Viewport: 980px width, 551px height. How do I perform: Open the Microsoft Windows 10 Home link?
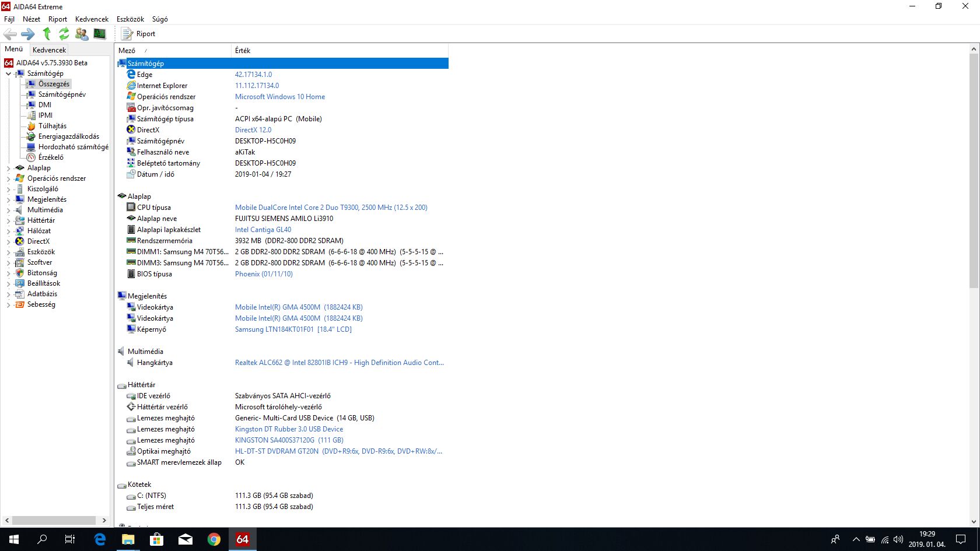280,97
